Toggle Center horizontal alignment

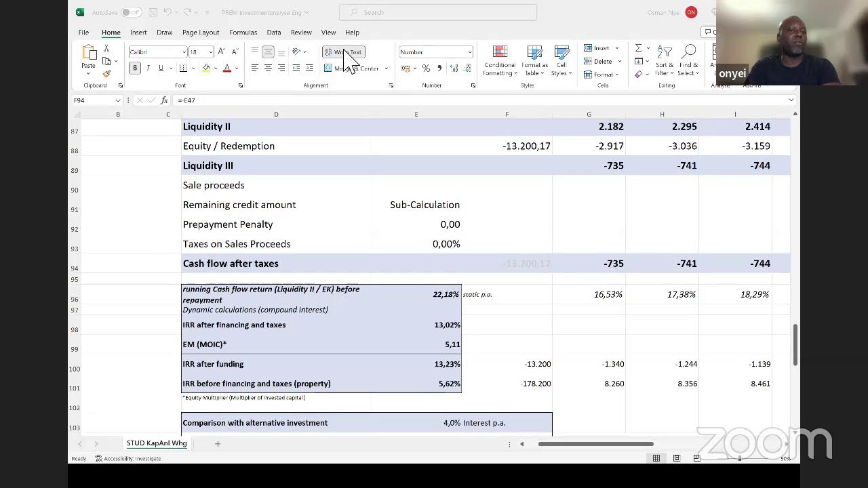pyautogui.click(x=268, y=68)
